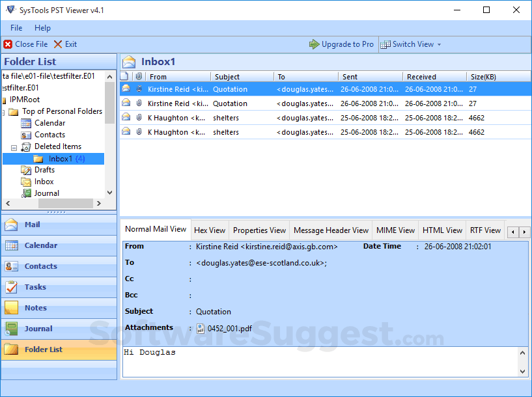The height and width of the screenshot is (397, 532).
Task: Sort emails by Received column
Action: [x=434, y=77]
